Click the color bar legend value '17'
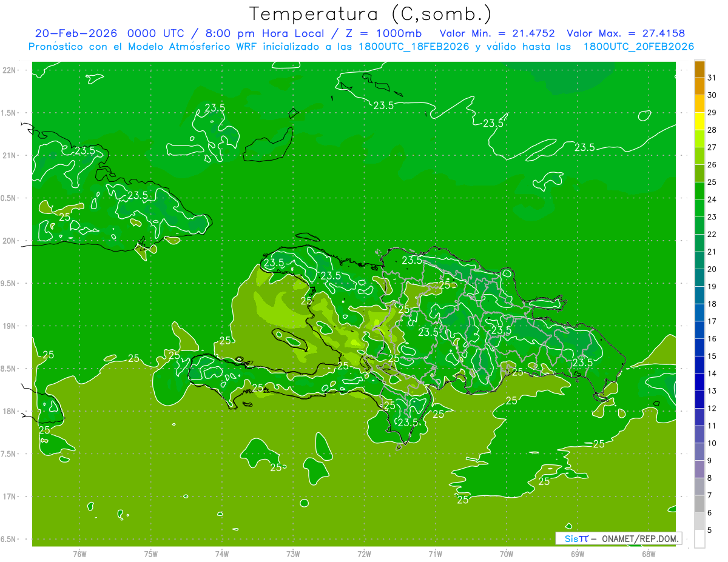The image size is (728, 562). tap(712, 321)
